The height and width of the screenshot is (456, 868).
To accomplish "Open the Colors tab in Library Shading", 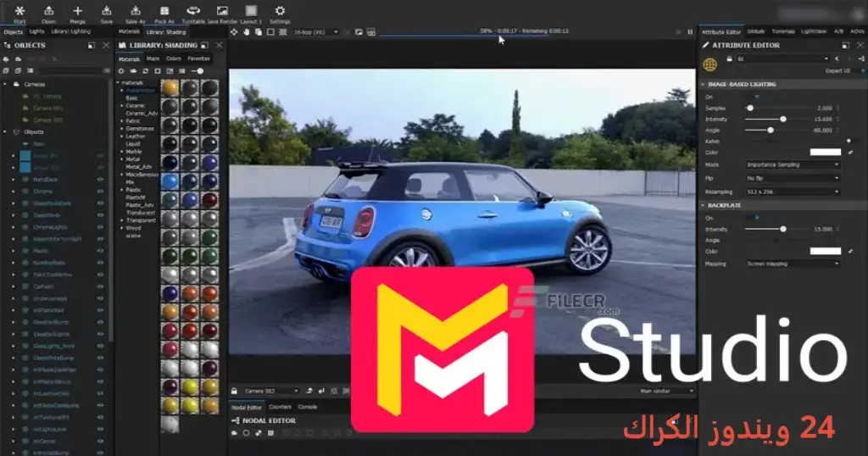I will click(x=173, y=58).
